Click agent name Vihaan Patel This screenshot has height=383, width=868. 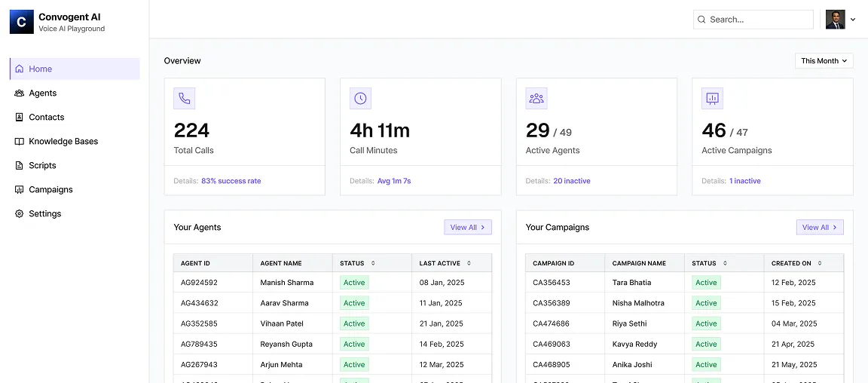(282, 323)
